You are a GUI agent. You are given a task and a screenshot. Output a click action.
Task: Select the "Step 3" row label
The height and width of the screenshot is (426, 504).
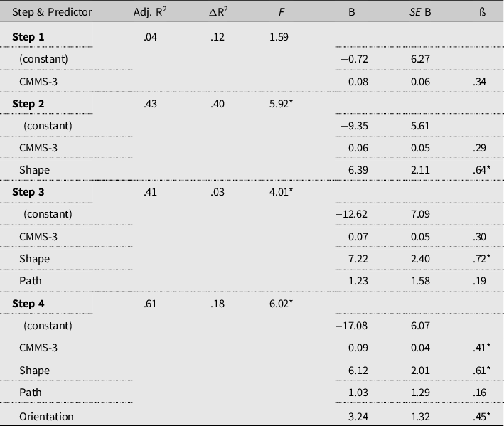click(28, 191)
